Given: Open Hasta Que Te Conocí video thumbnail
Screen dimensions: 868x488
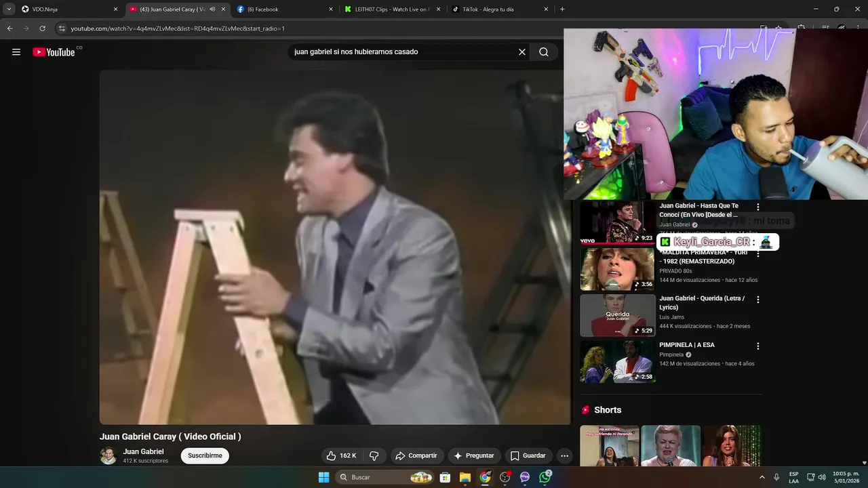Looking at the screenshot, I should coord(618,222).
